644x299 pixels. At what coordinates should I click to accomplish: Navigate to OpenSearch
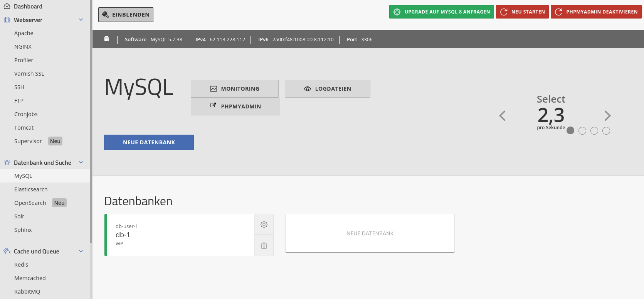pos(30,203)
